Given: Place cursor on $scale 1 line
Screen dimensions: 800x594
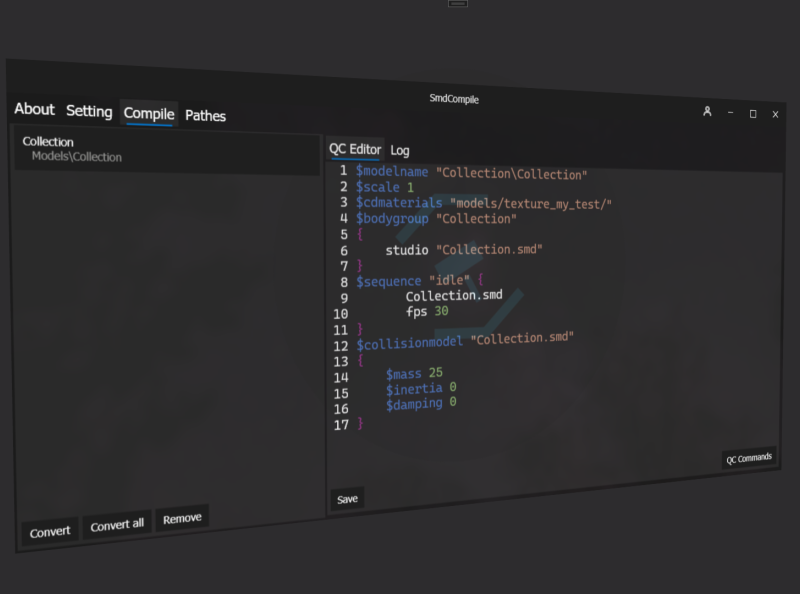Looking at the screenshot, I should (x=385, y=187).
